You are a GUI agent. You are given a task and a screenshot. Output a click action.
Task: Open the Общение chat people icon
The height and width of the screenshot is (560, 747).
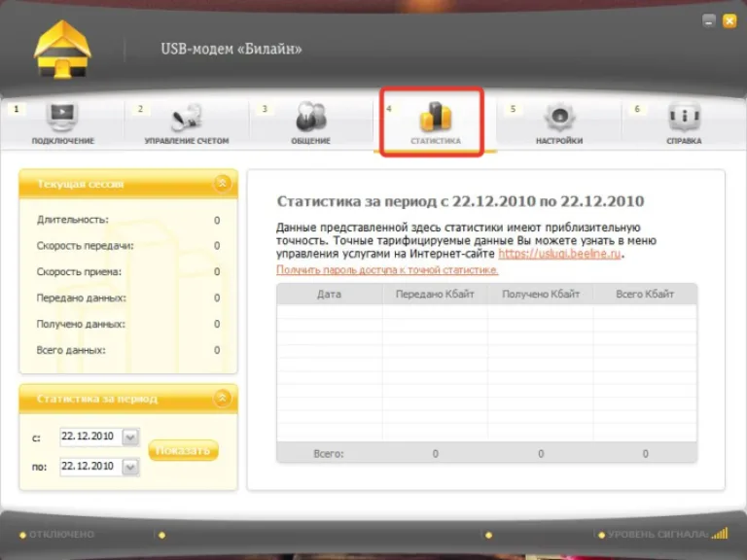pos(310,117)
